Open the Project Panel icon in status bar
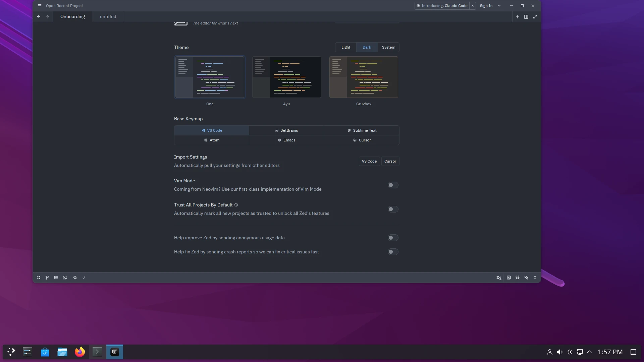 click(x=39, y=278)
